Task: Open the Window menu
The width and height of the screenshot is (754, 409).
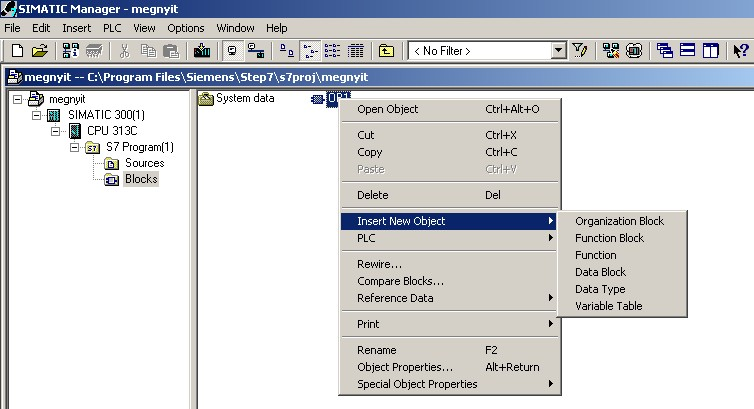Action: click(235, 28)
